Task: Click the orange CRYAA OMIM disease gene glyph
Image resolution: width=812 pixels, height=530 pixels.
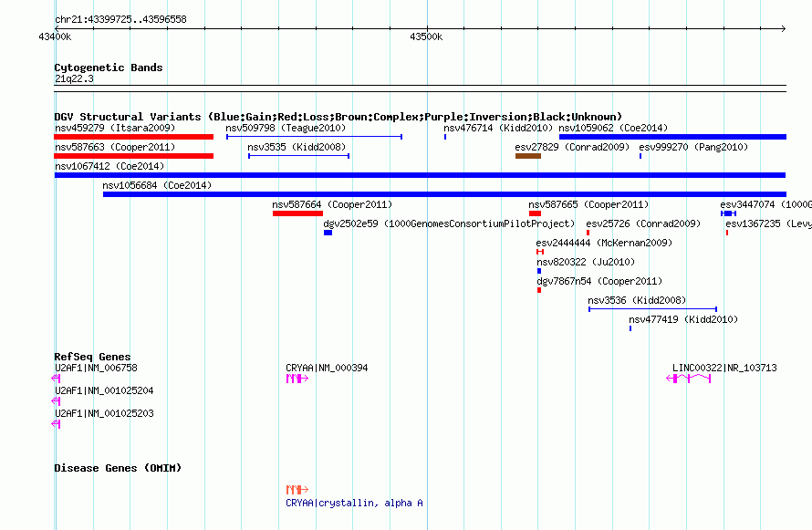Action: click(x=297, y=489)
